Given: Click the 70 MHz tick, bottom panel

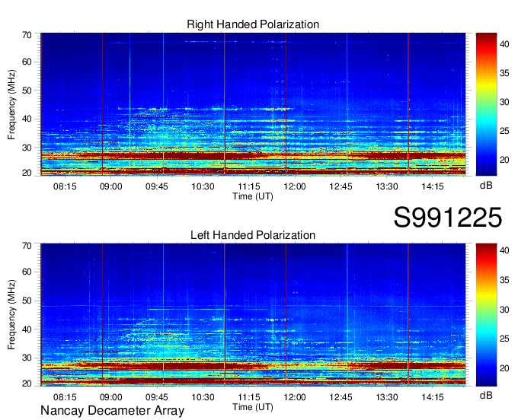Looking at the screenshot, I should [27, 246].
